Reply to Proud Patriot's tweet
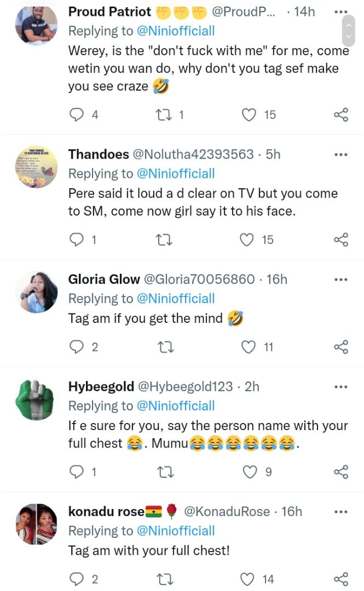 point(78,115)
